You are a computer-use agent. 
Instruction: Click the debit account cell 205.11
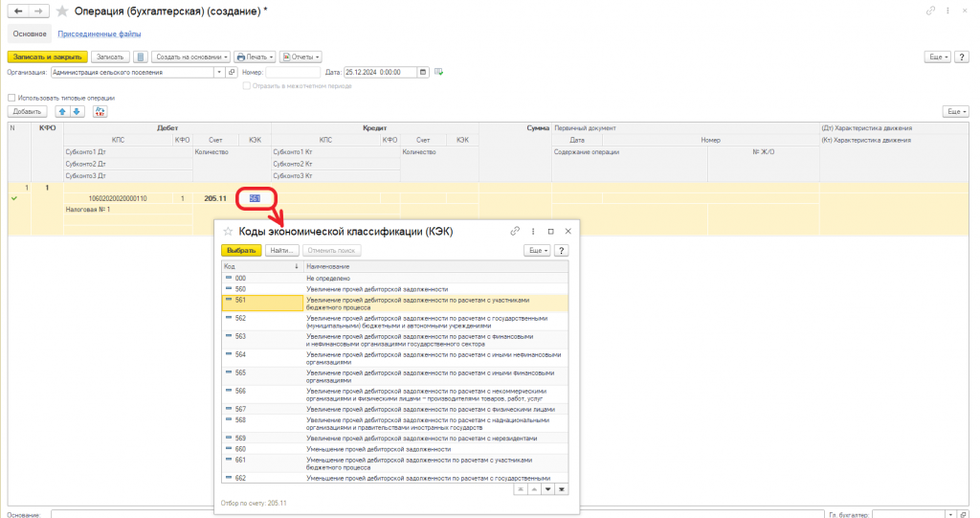point(215,198)
